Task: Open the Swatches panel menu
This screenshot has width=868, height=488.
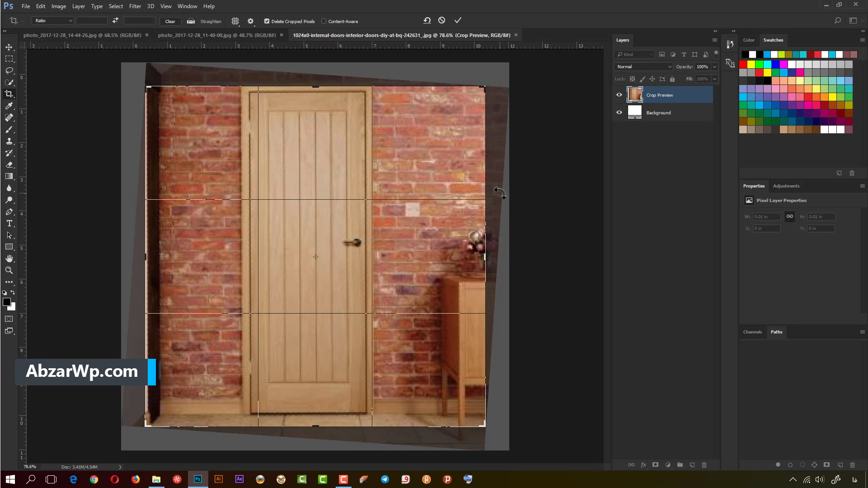Action: pyautogui.click(x=862, y=40)
